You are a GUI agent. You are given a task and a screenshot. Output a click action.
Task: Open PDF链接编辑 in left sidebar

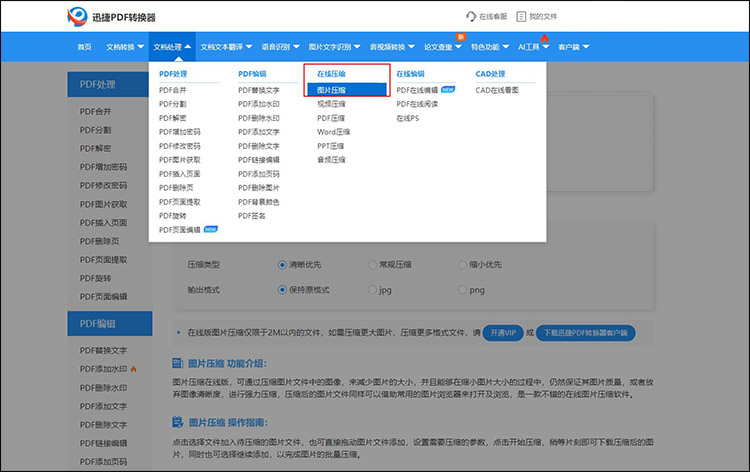point(103,443)
